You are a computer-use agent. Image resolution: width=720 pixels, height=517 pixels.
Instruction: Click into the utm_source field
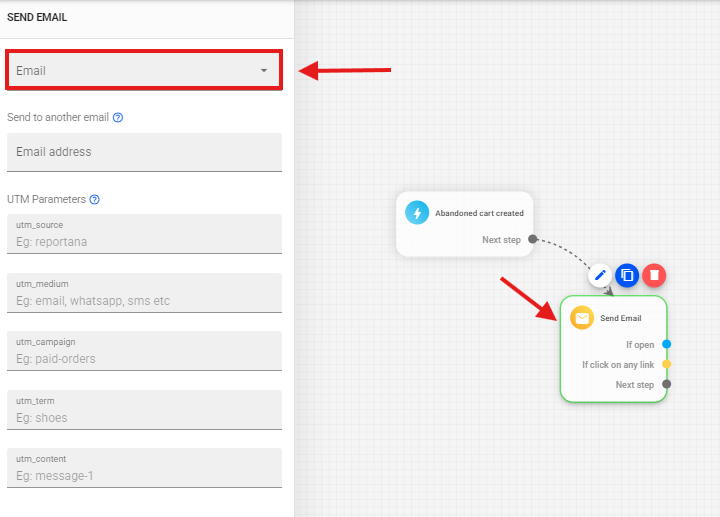click(x=144, y=240)
